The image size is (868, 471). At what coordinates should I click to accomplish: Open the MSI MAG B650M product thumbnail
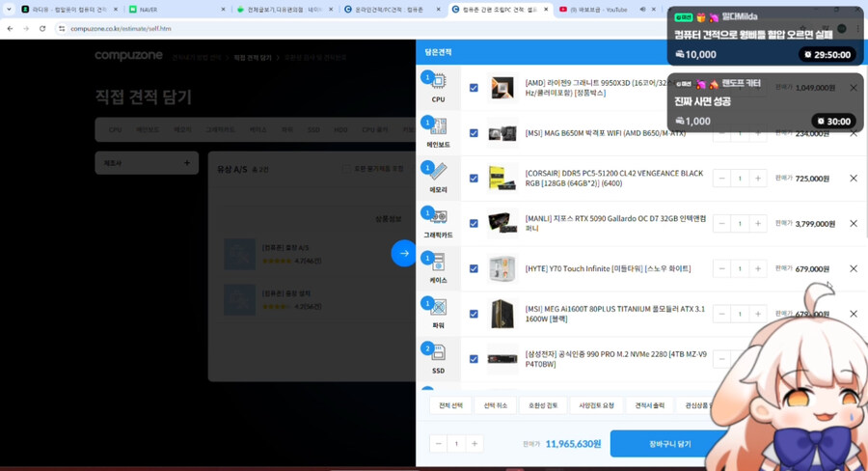(502, 133)
